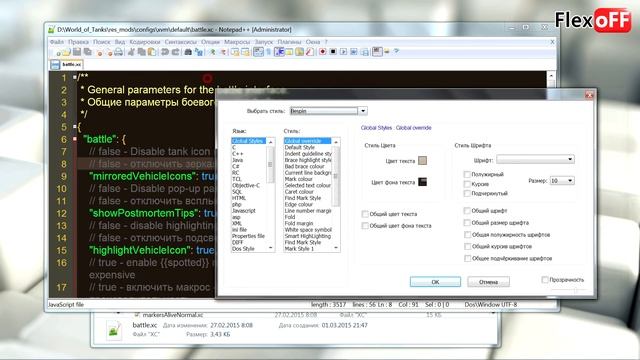Collapse the fold marker on line 6
This screenshot has height=360, width=640.
point(75,139)
